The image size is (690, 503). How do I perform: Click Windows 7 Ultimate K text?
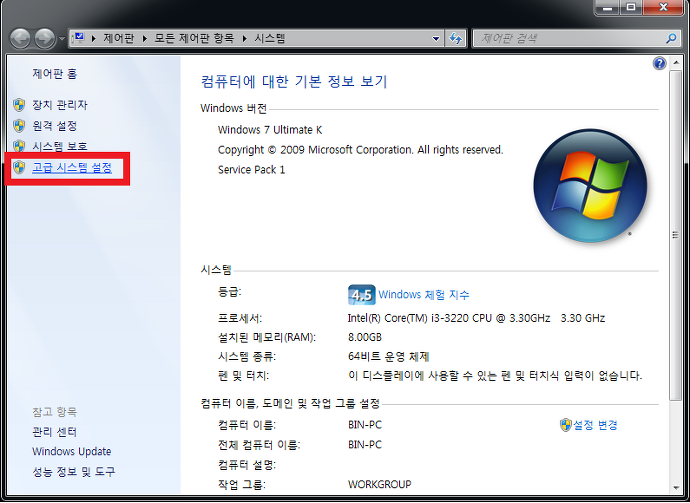270,130
